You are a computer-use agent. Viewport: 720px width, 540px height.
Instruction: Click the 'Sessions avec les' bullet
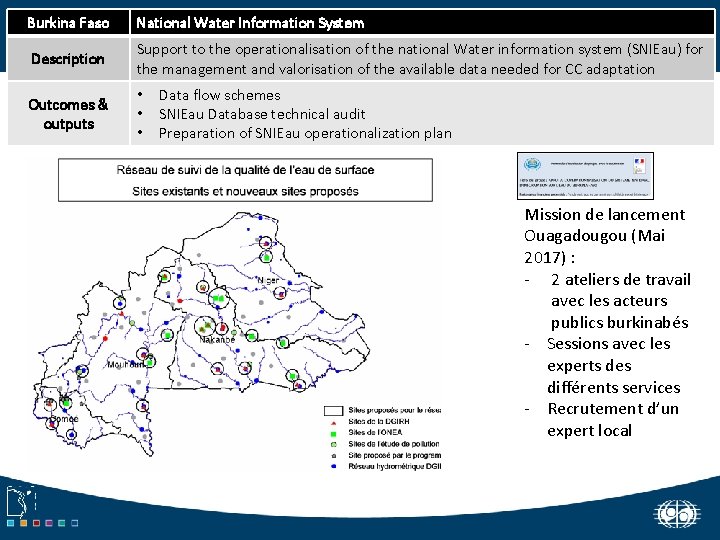click(608, 343)
